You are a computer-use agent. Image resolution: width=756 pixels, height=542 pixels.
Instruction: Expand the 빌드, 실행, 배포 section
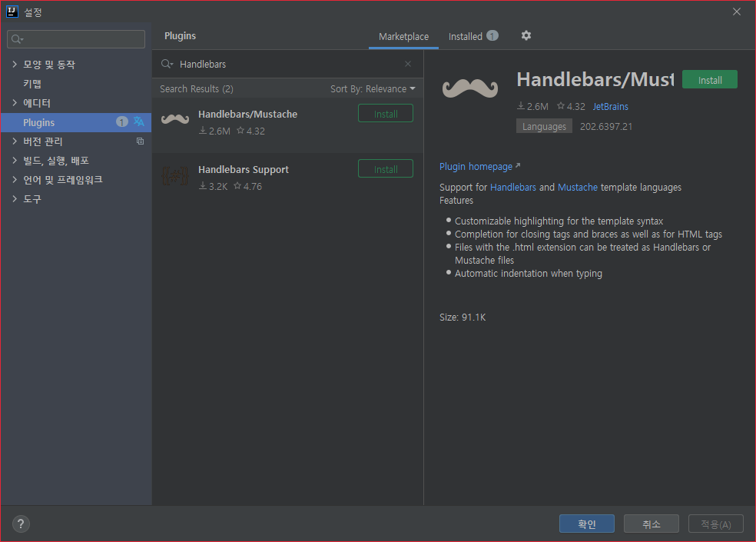click(15, 160)
